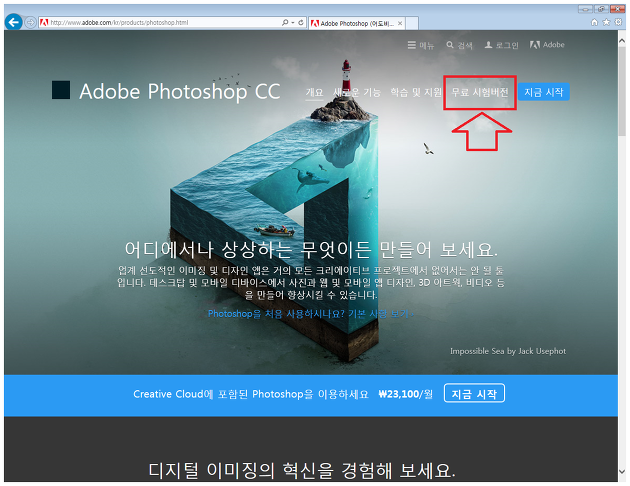Select the 개요 overview tab
This screenshot has height=486, width=630.
314,92
